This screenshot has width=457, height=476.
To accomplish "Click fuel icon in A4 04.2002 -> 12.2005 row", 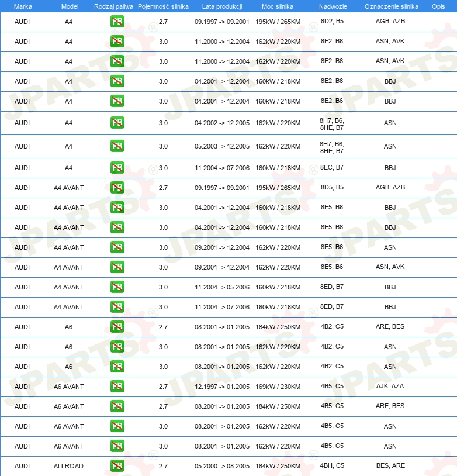I will click(x=117, y=123).
